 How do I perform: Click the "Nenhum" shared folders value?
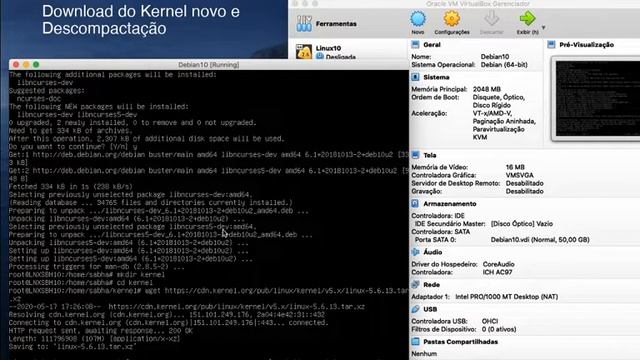(424, 353)
